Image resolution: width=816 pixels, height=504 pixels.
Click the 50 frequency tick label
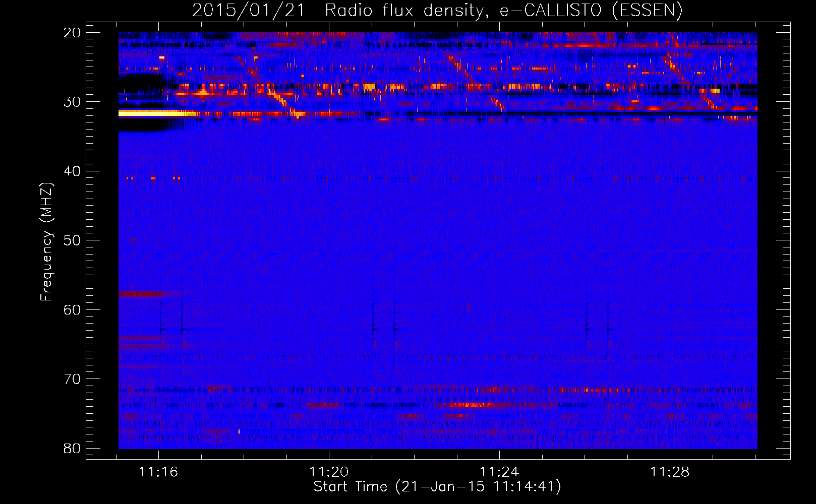pyautogui.click(x=72, y=240)
